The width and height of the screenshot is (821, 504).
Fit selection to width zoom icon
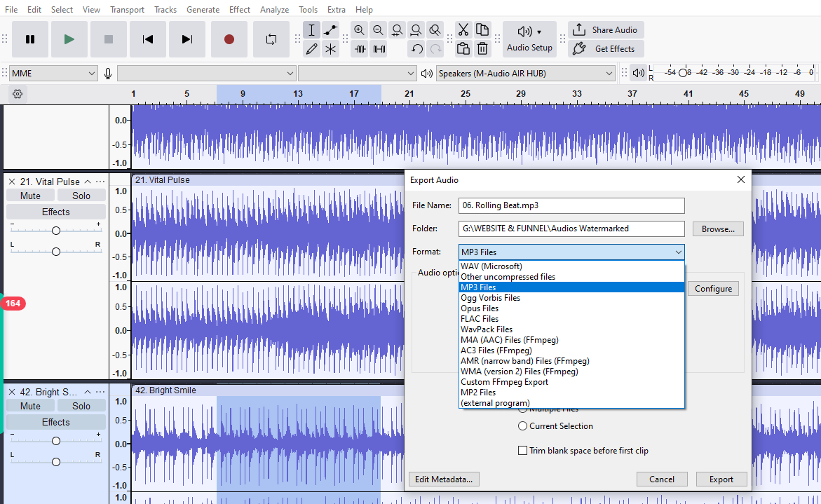[397, 30]
